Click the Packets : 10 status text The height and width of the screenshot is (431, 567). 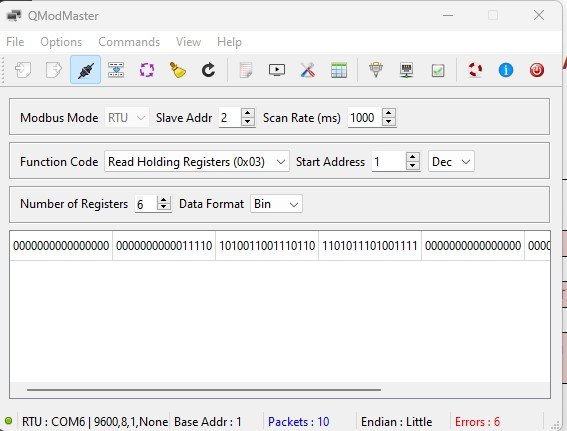[x=299, y=422]
